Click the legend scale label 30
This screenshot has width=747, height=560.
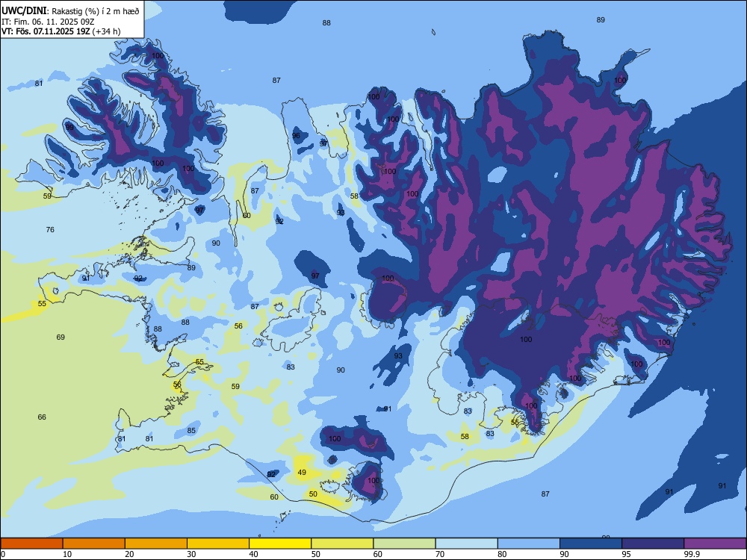191,554
